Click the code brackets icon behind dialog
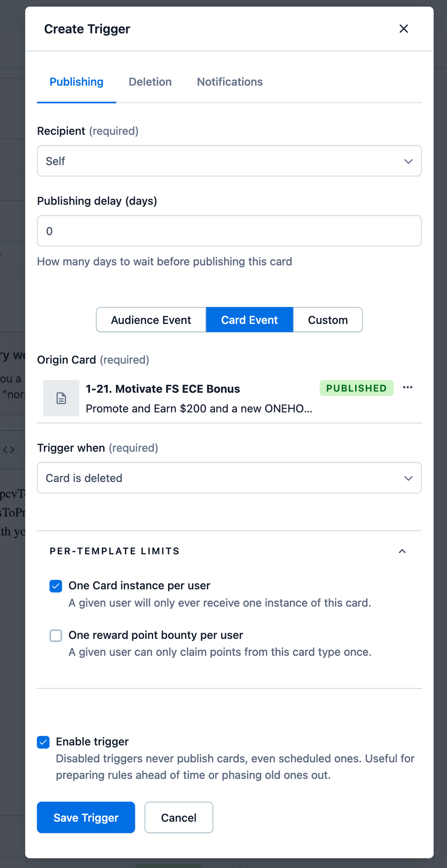This screenshot has width=447, height=868. point(9,450)
